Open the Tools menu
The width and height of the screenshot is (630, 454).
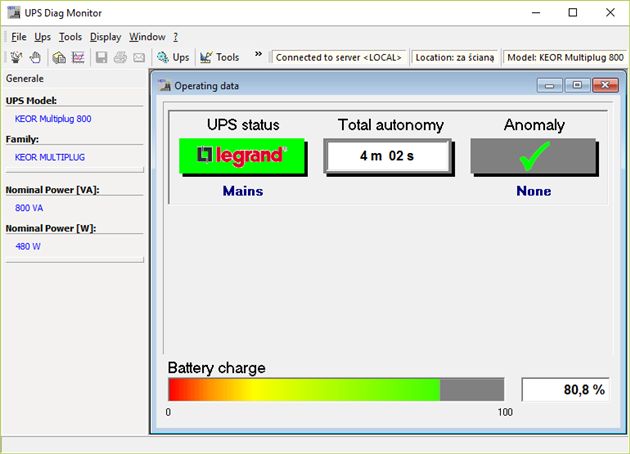[x=70, y=37]
